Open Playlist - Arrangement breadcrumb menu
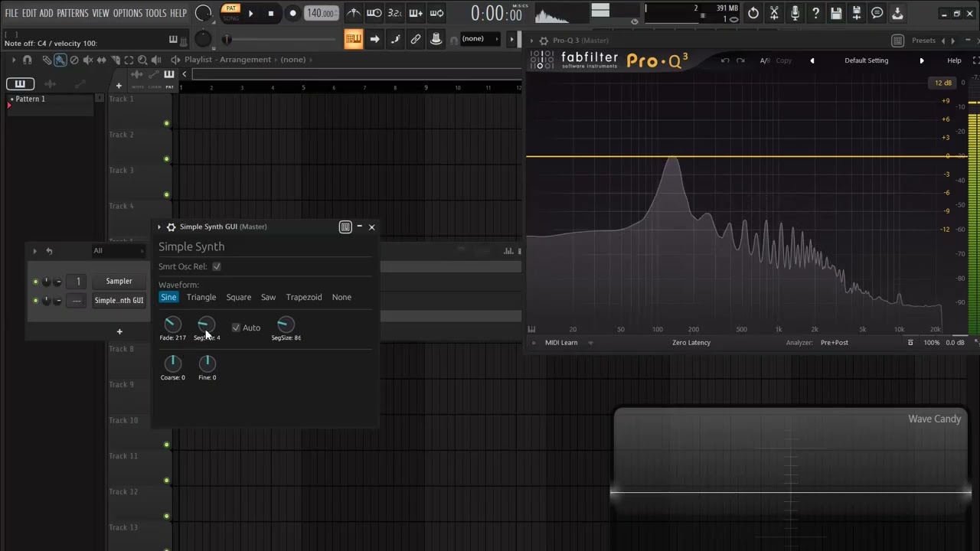Image resolution: width=980 pixels, height=551 pixels. [x=227, y=60]
